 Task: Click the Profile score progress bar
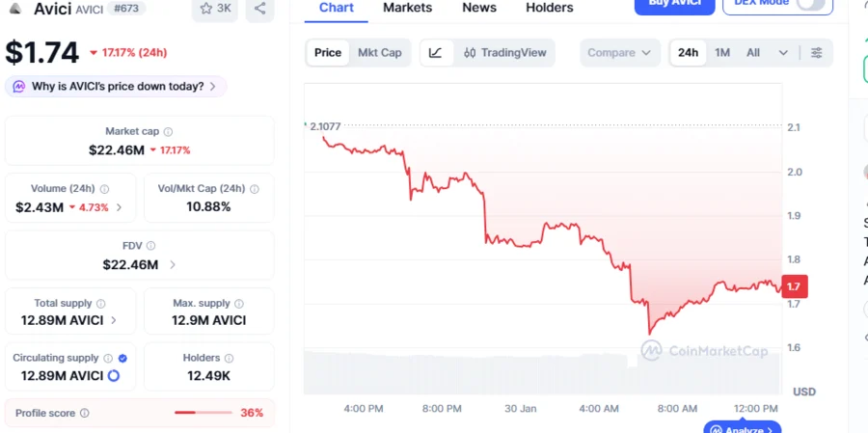pos(203,413)
